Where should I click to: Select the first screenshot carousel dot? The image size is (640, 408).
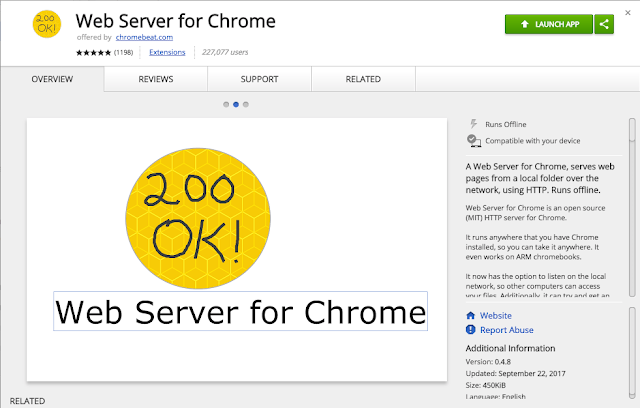(226, 104)
